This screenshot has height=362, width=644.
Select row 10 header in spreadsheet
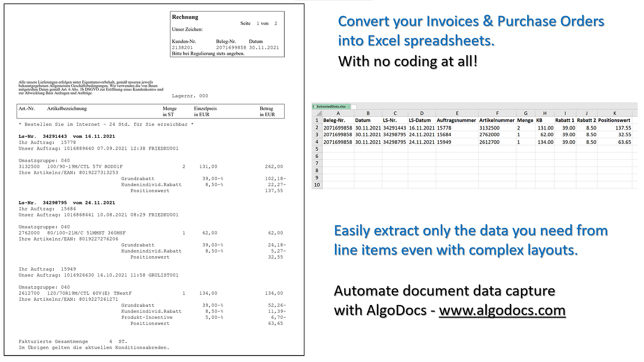click(x=317, y=185)
